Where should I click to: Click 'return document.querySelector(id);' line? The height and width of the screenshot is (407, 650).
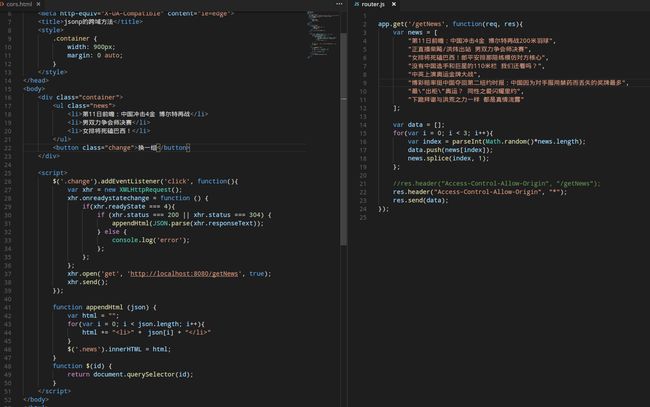tap(131, 374)
